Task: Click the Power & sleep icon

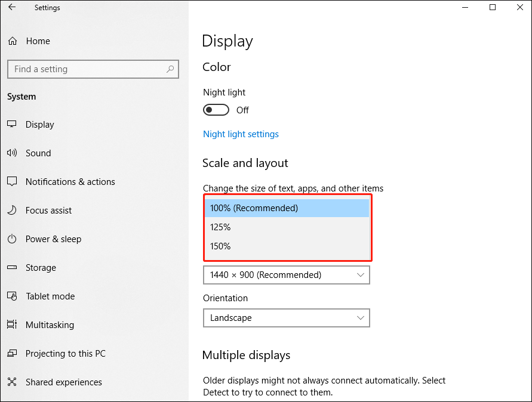Action: [12, 239]
